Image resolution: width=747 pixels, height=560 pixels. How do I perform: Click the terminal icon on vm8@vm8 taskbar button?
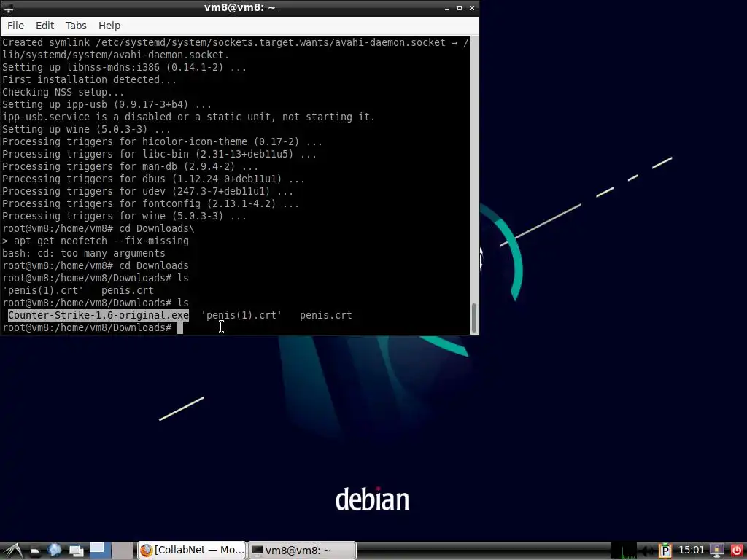pos(258,551)
